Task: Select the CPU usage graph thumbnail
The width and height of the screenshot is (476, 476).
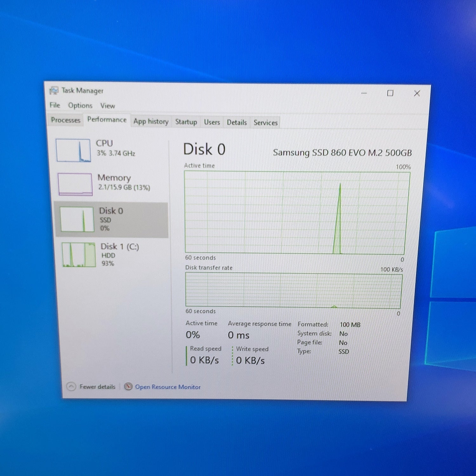Action: [73, 150]
